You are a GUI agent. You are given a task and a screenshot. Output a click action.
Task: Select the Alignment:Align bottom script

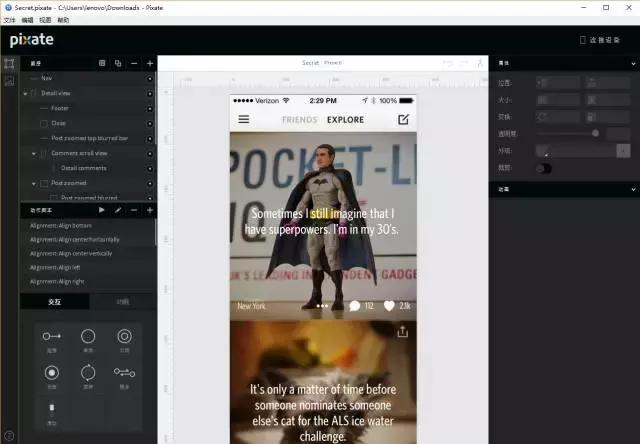[x=62, y=226]
